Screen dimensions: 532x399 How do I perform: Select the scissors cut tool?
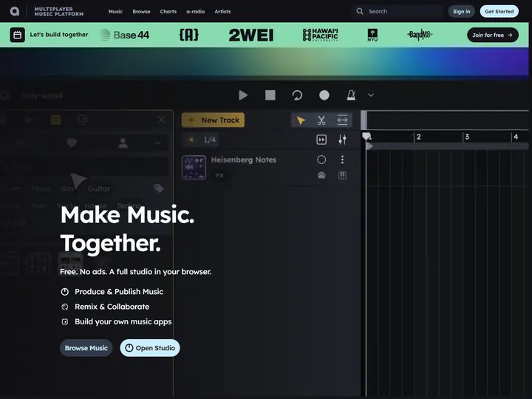pos(321,120)
